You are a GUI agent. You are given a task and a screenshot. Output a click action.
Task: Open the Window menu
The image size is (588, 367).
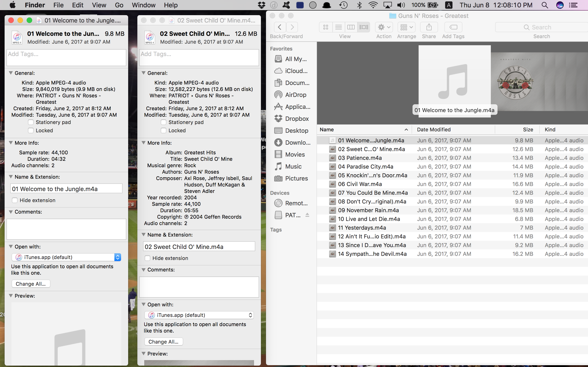click(x=143, y=5)
